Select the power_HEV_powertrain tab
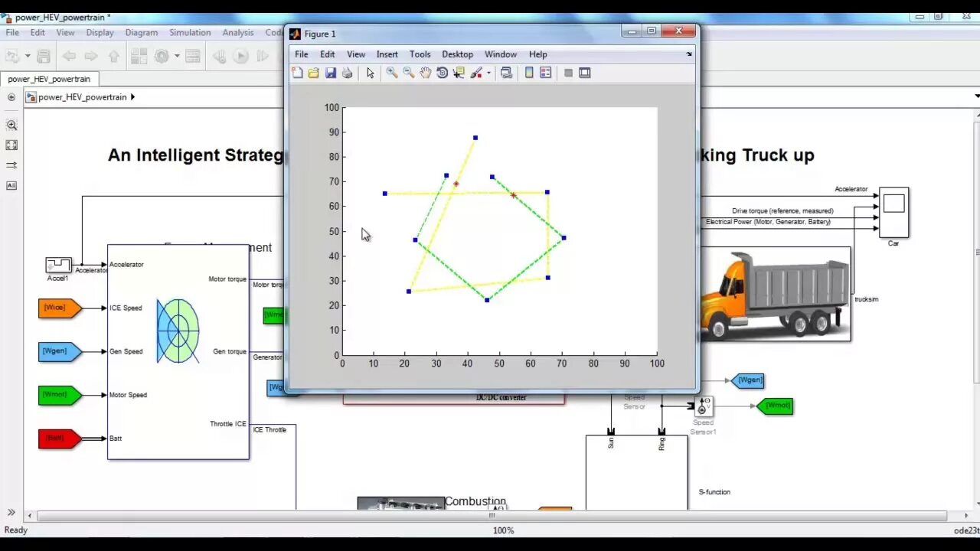Viewport: 980px width, 551px height. click(x=50, y=79)
